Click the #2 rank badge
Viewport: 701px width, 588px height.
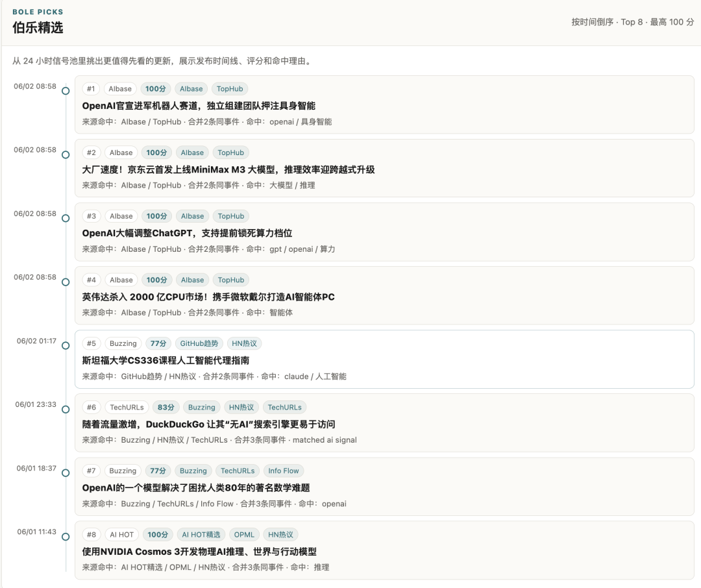point(92,153)
